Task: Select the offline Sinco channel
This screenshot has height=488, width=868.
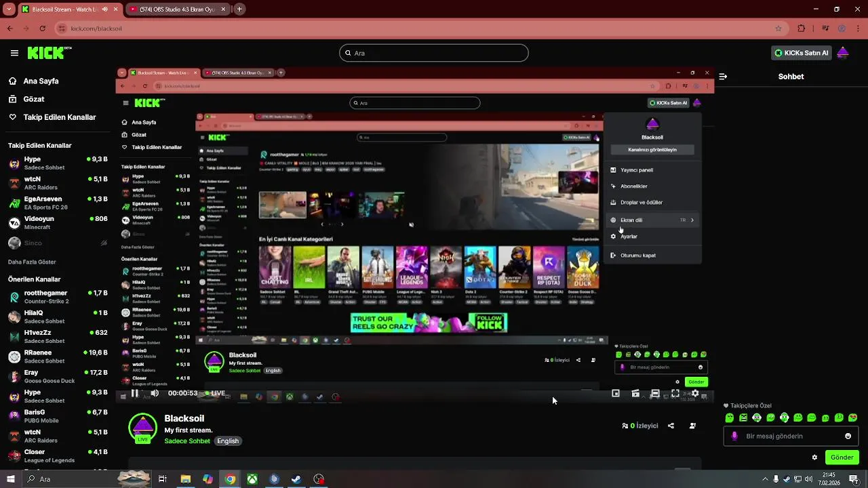Action: [58, 242]
